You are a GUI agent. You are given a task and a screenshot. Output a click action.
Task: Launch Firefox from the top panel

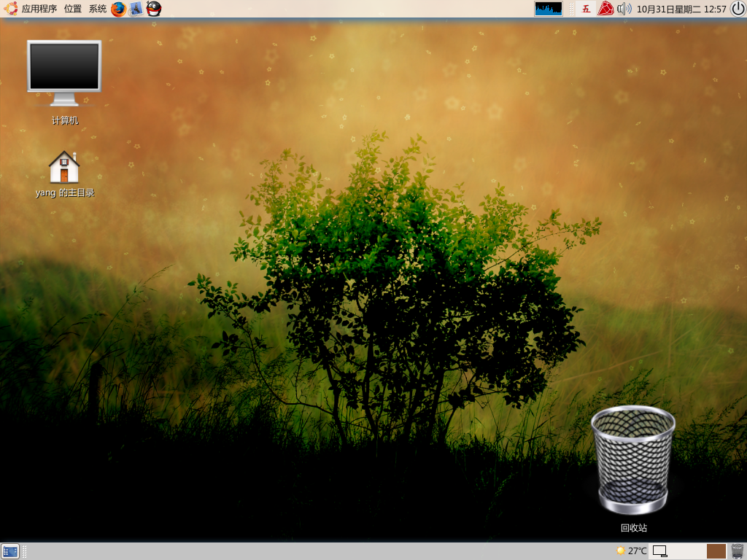coord(118,9)
